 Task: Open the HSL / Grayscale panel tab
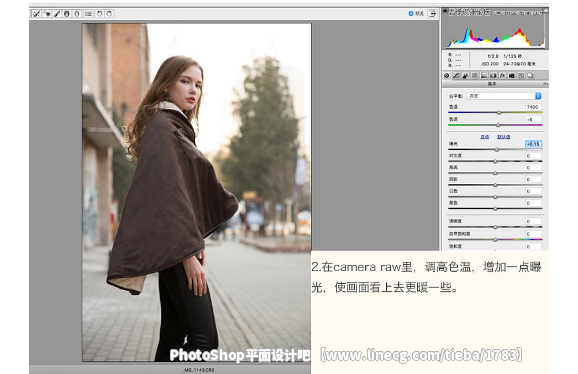(474, 76)
